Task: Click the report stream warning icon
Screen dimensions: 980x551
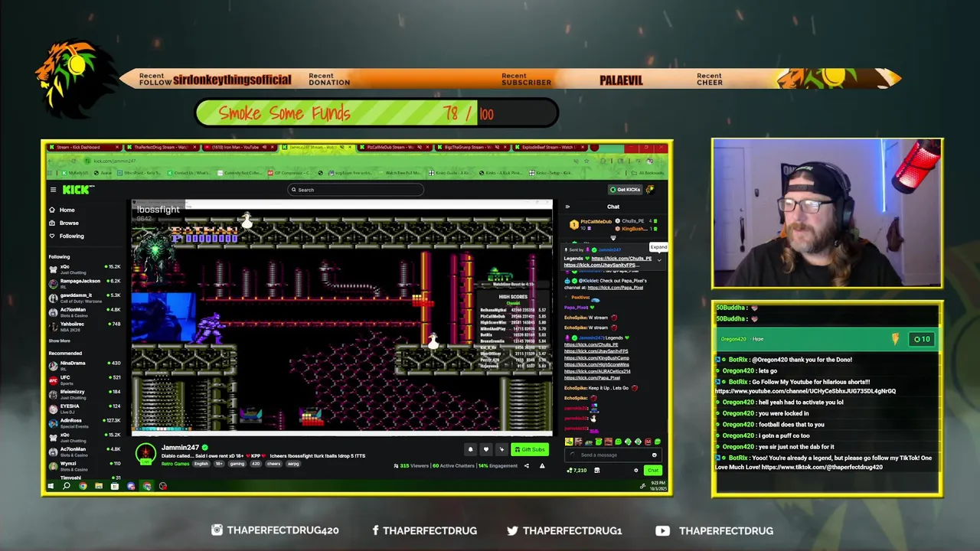Action: [x=542, y=466]
